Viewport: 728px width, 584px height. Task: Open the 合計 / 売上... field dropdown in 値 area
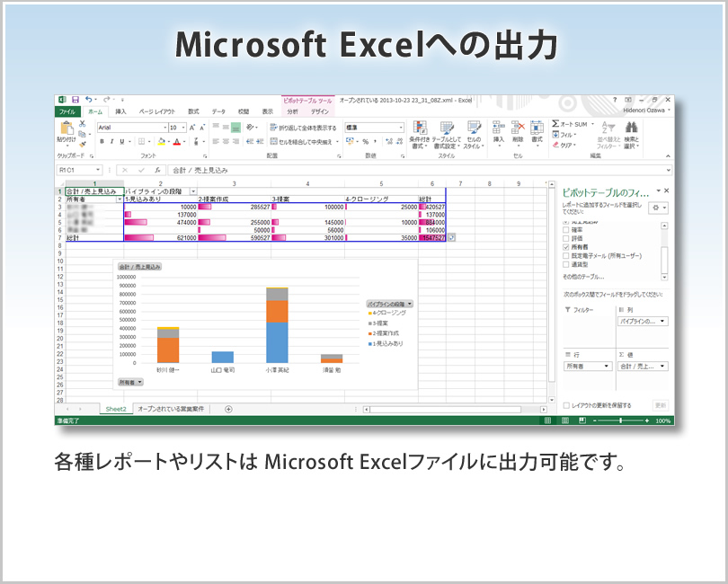(x=662, y=367)
